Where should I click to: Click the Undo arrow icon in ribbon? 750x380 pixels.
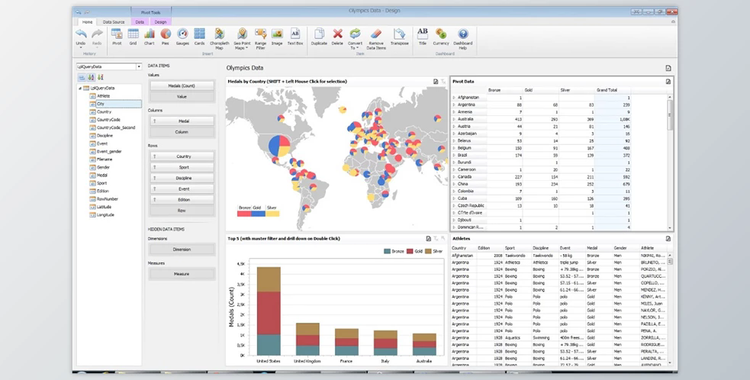pos(81,34)
